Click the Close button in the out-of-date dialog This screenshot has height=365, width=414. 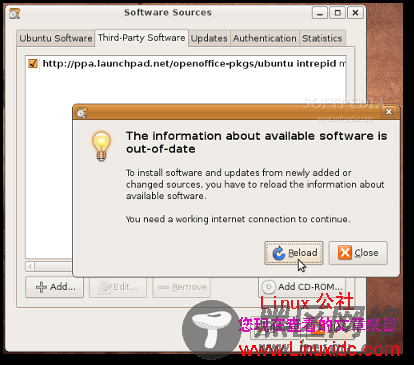(x=358, y=253)
